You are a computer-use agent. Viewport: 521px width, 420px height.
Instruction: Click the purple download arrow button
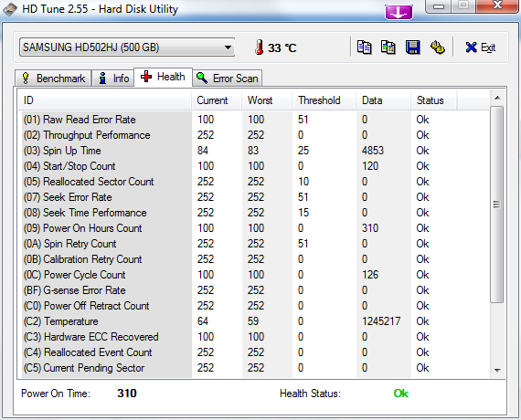point(399,12)
